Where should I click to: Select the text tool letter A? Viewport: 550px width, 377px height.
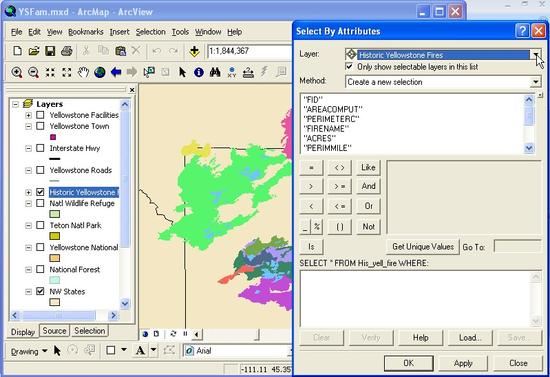point(140,350)
